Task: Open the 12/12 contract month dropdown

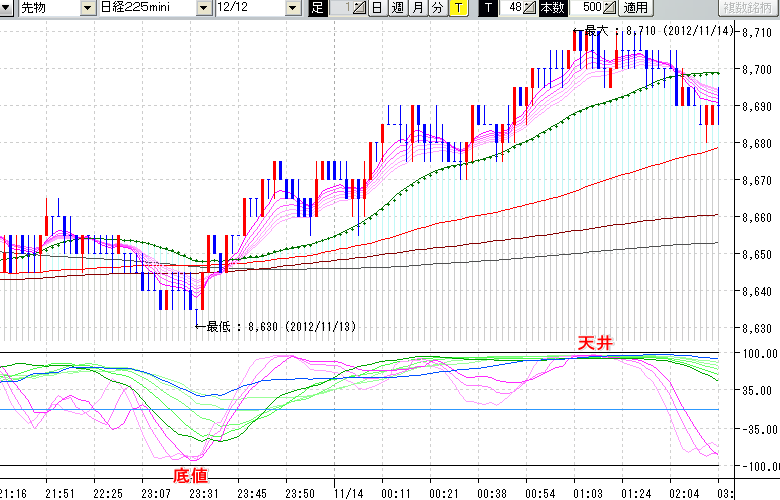Action: coord(292,8)
